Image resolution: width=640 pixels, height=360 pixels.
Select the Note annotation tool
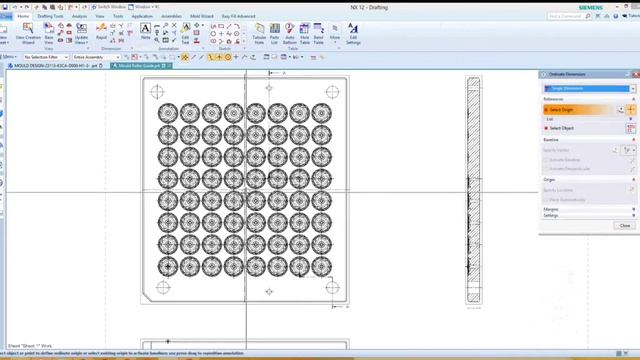[145, 31]
